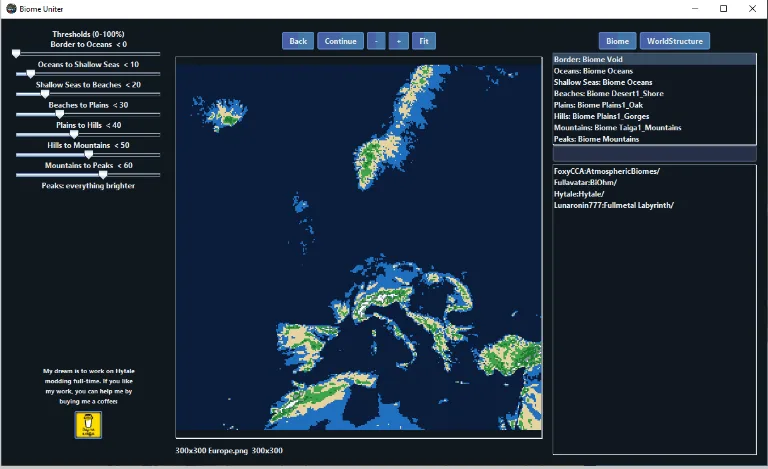Open the Fullavatar:BiOhm/ folder entry
The width and height of the screenshot is (768, 469).
[654, 183]
